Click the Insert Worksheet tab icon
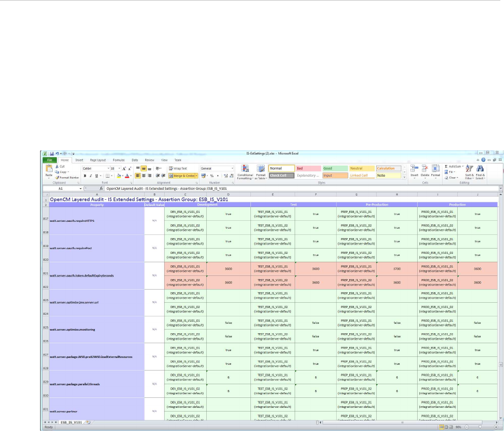 pyautogui.click(x=88, y=423)
